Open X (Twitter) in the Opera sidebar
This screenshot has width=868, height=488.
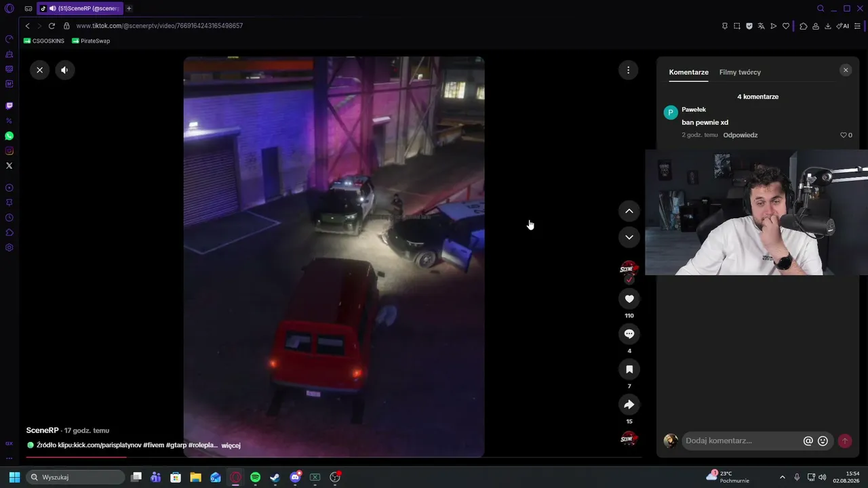coord(9,165)
